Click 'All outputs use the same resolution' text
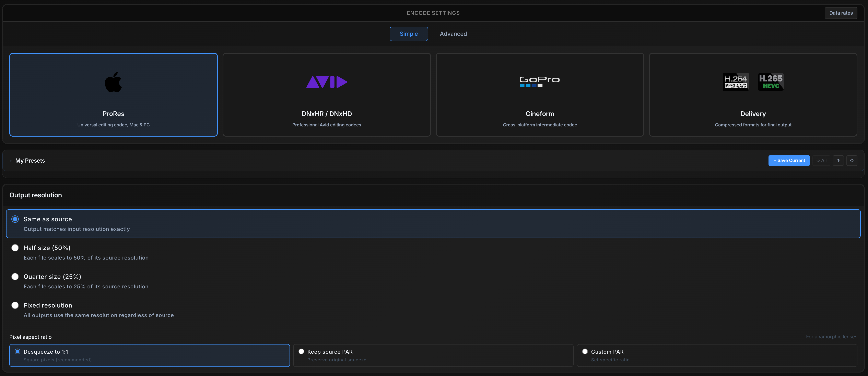This screenshot has width=868, height=376. click(x=98, y=315)
